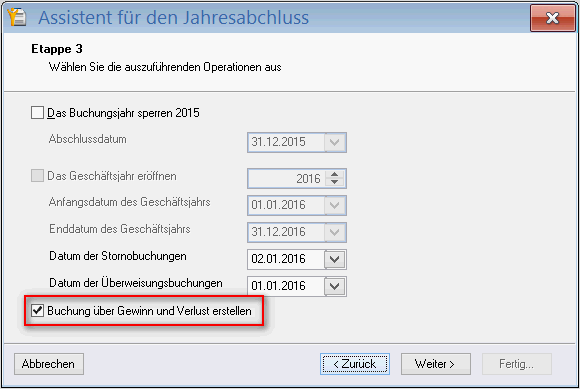The image size is (580, 389).
Task: Click the 'Enddatum des Geschäftsjahrs' label
Action: 119,229
